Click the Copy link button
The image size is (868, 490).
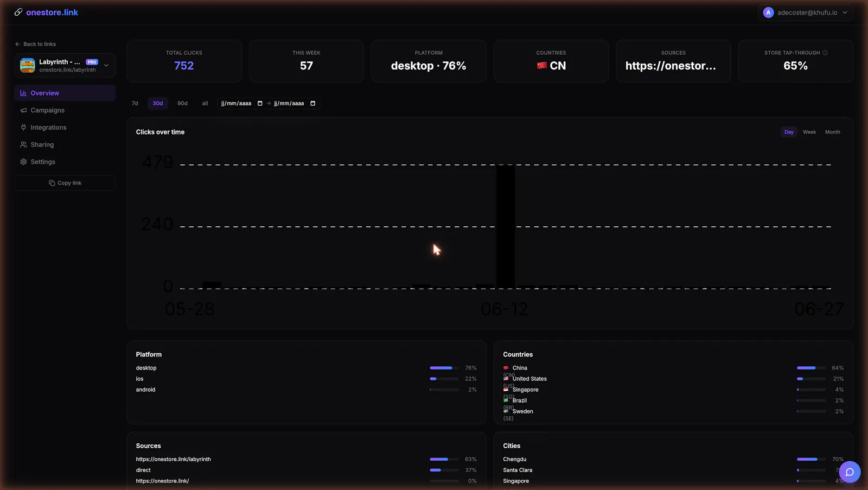65,183
